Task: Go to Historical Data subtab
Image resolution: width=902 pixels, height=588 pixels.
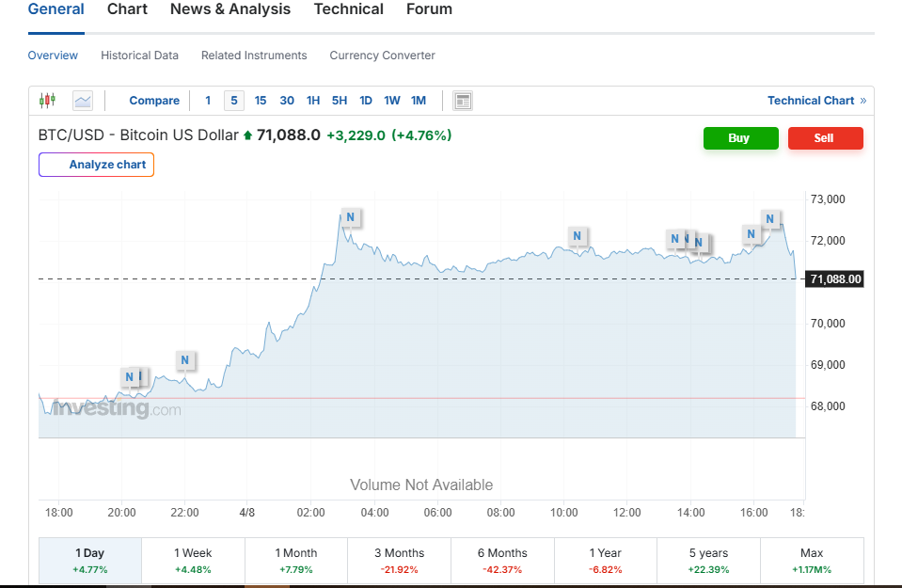Action: (139, 56)
